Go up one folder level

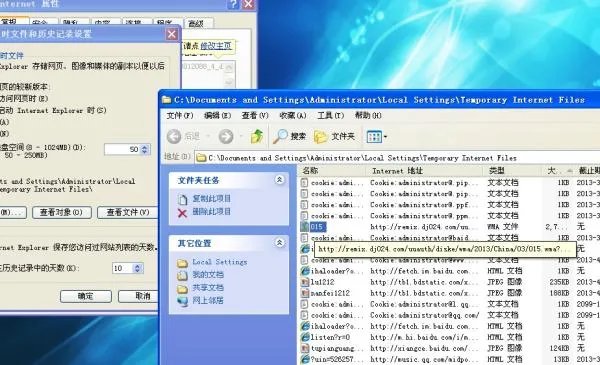pos(257,136)
